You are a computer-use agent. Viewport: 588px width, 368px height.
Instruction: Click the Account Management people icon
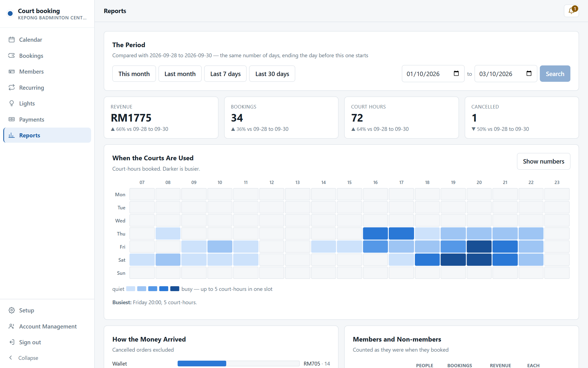coord(11,326)
